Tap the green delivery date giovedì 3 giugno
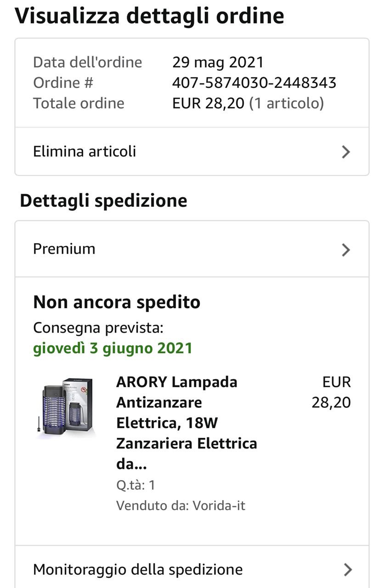Screen dimensions: 384x588 click(x=113, y=348)
